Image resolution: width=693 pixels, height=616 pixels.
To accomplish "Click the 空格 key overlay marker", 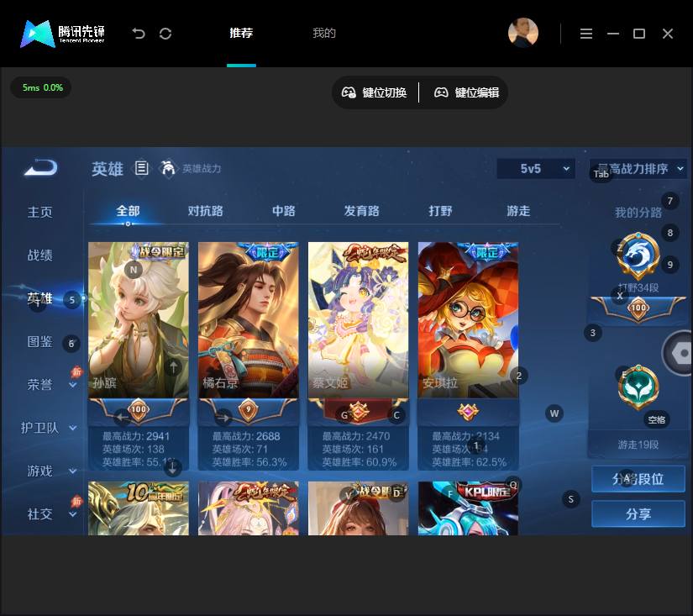I will tap(656, 419).
